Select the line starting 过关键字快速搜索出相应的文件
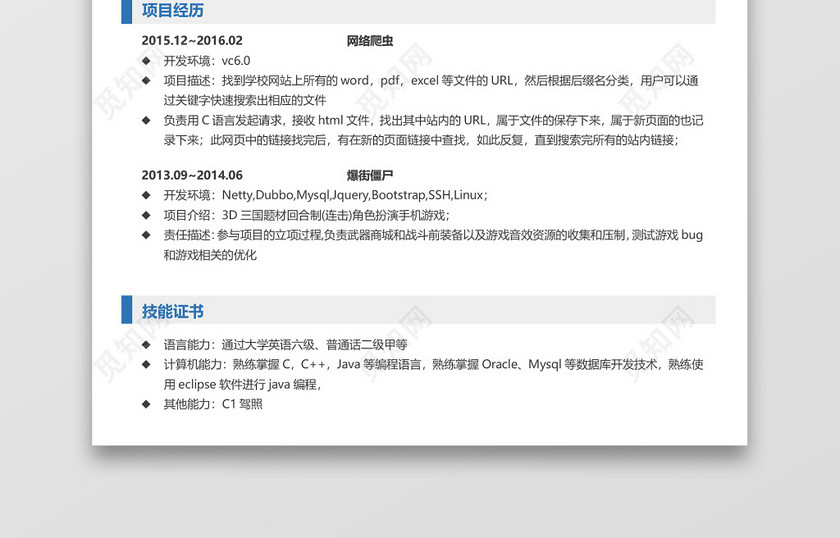The height and width of the screenshot is (538, 840). 245,100
